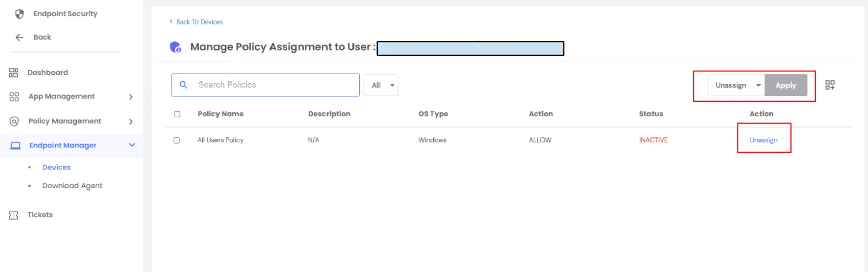The height and width of the screenshot is (272, 868).
Task: Click the magnifier icon in search box
Action: (x=184, y=85)
